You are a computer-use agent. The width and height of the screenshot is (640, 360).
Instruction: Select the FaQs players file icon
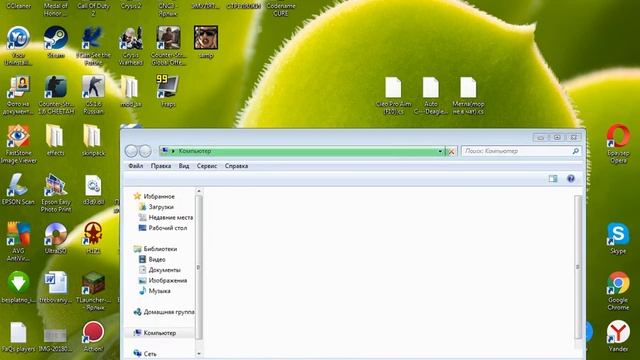[18, 337]
